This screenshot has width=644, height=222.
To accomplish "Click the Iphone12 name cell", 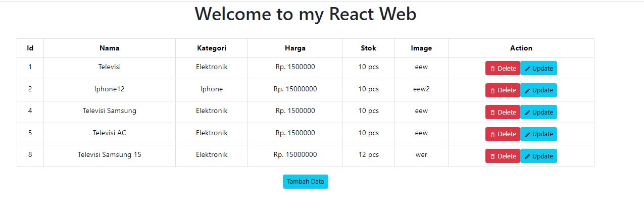I will (x=109, y=89).
